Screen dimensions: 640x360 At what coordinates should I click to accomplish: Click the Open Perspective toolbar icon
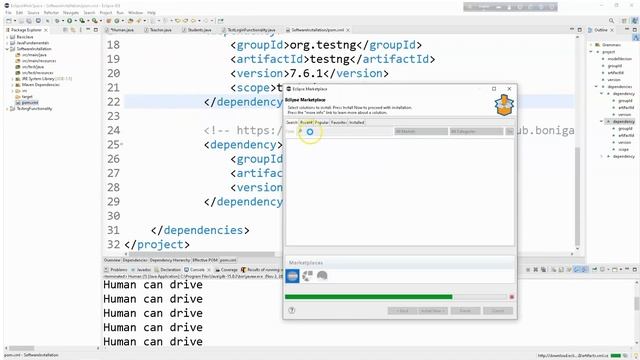624,20
